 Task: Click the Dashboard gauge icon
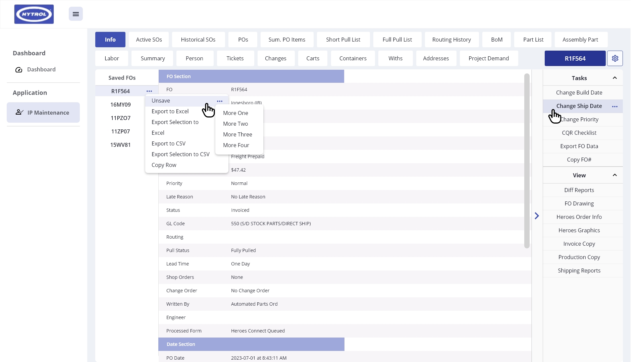point(19,70)
